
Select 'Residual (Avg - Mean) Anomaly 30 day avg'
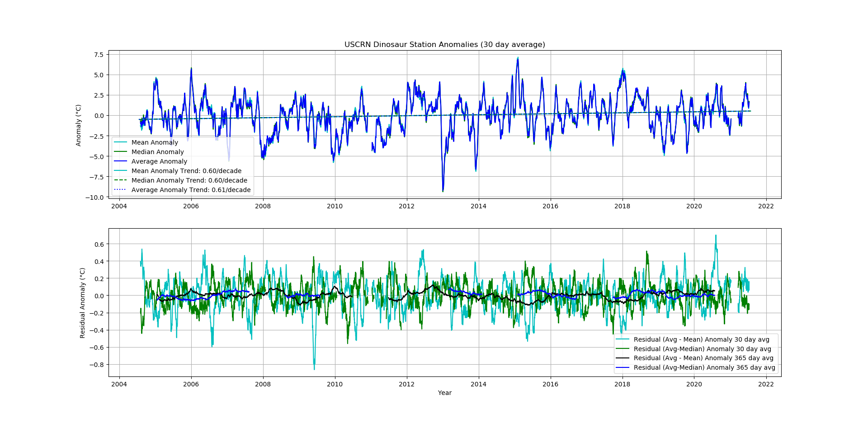click(701, 339)
